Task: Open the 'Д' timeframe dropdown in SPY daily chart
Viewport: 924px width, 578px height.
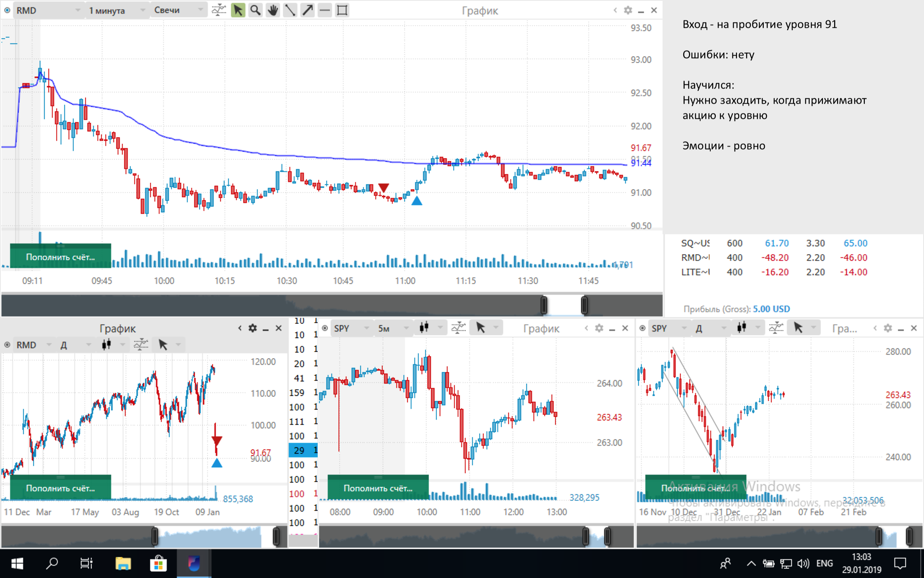Action: (711, 328)
